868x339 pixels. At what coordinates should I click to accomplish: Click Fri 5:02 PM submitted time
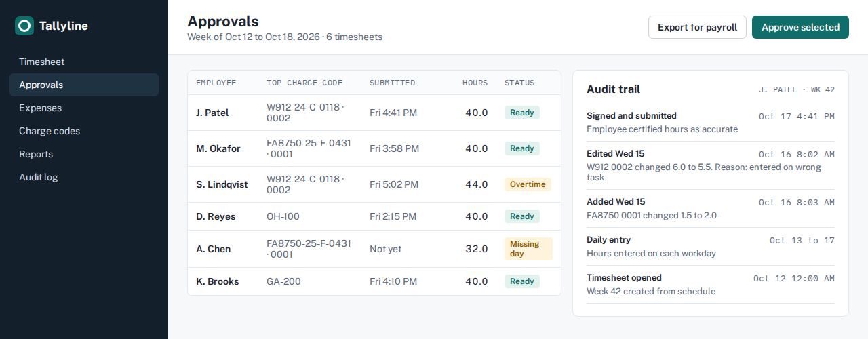394,184
